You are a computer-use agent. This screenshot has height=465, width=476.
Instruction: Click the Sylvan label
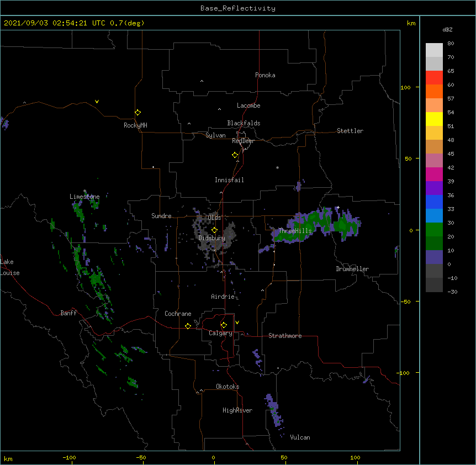click(x=215, y=135)
